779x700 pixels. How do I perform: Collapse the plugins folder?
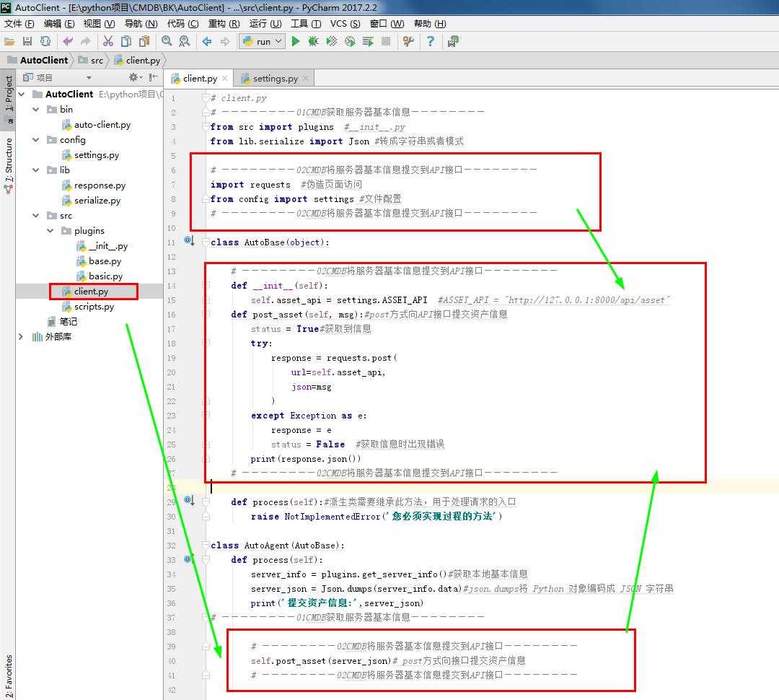point(50,231)
